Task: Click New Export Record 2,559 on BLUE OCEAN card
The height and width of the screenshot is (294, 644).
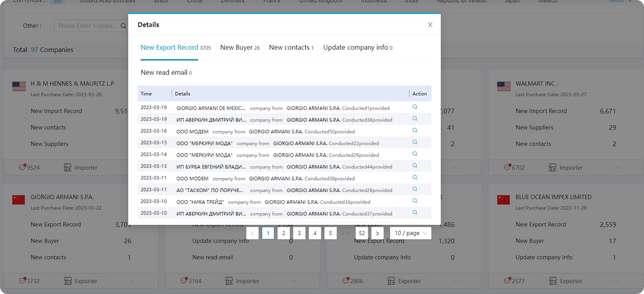Action: pos(566,224)
